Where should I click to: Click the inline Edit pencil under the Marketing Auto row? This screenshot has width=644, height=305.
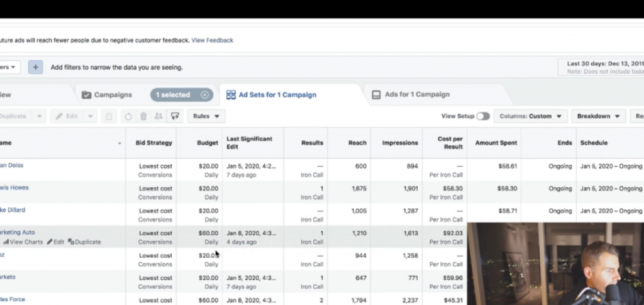click(55, 241)
